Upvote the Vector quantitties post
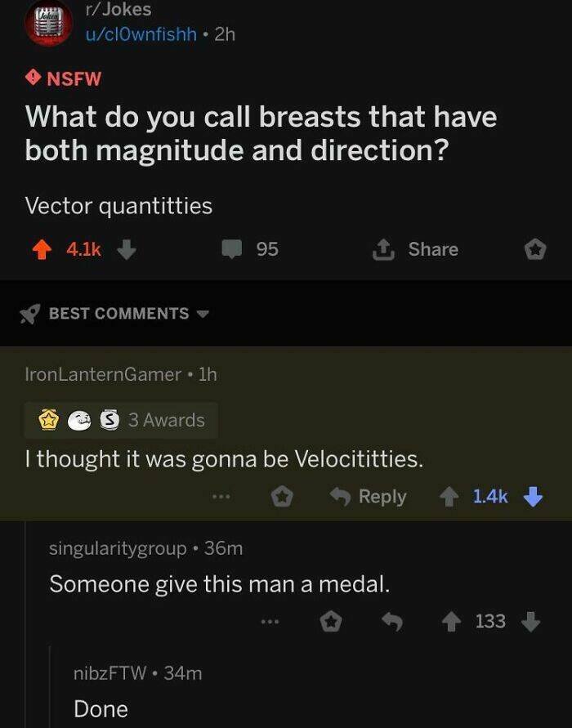This screenshot has width=572, height=728. 42,250
